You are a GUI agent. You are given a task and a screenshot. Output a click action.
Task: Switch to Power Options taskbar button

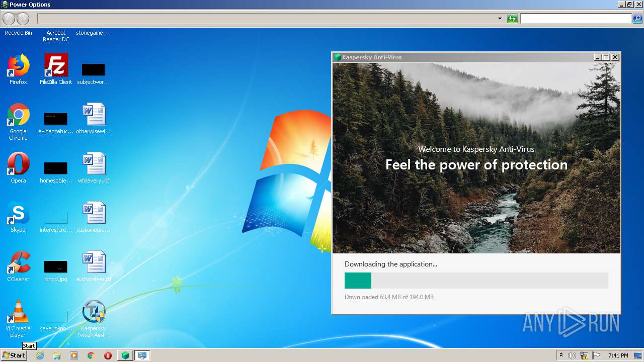[142, 355]
